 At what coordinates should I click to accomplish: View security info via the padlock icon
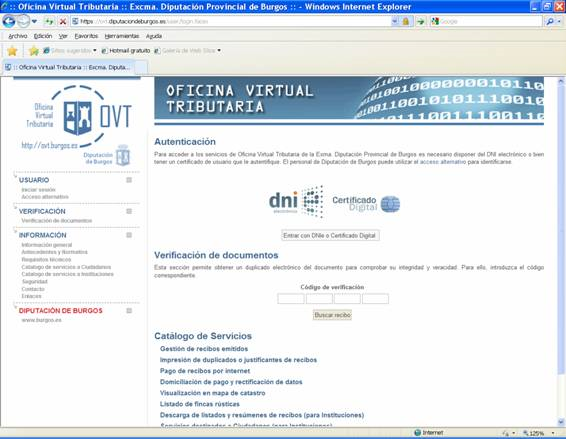coord(406,22)
